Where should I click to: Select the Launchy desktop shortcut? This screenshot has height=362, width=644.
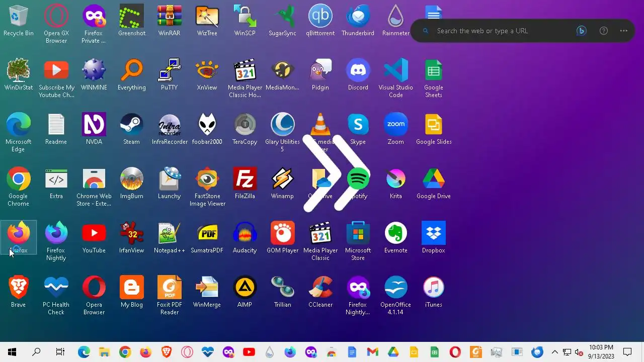tap(169, 184)
